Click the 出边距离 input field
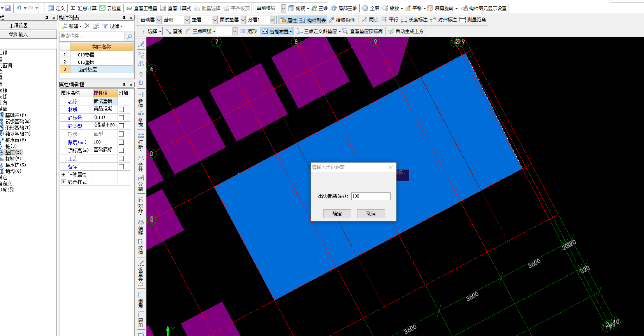The height and width of the screenshot is (336, 644). click(x=371, y=196)
